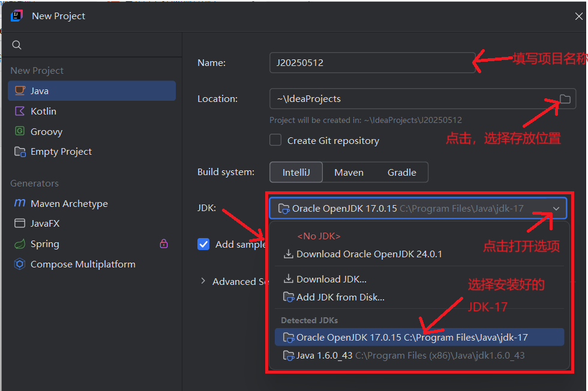Select IntelliJ build system
The width and height of the screenshot is (588, 391).
coord(296,172)
